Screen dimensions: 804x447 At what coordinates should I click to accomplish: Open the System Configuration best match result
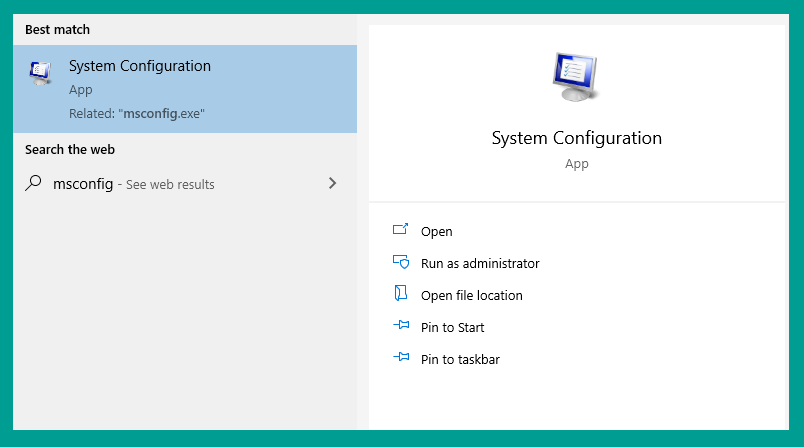pyautogui.click(x=185, y=89)
